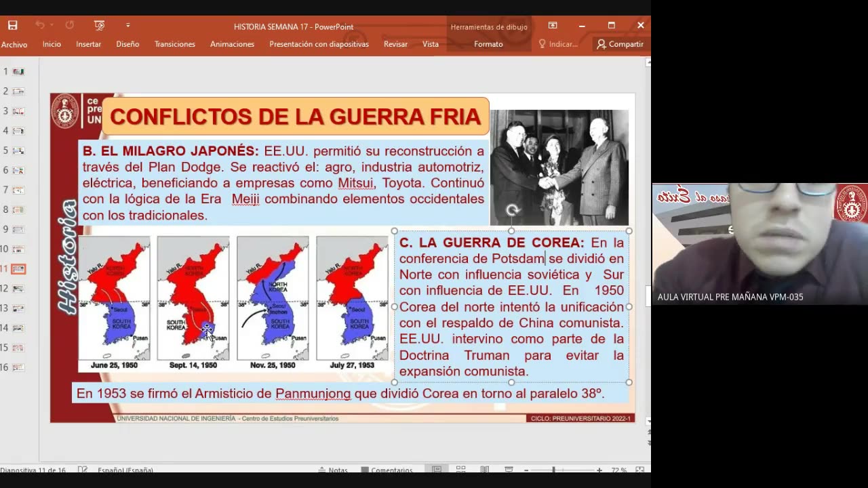Select slide 4 thumbnail
Screen dimensions: 868x488
click(x=18, y=130)
